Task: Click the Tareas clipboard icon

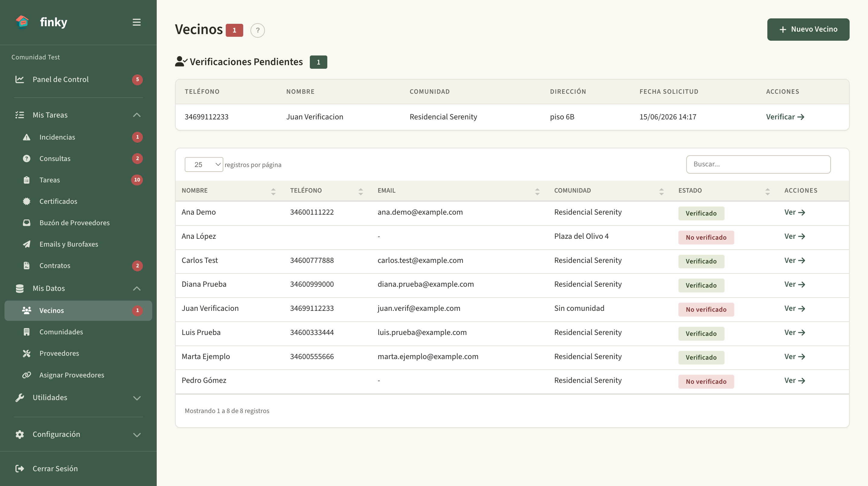Action: click(x=27, y=180)
